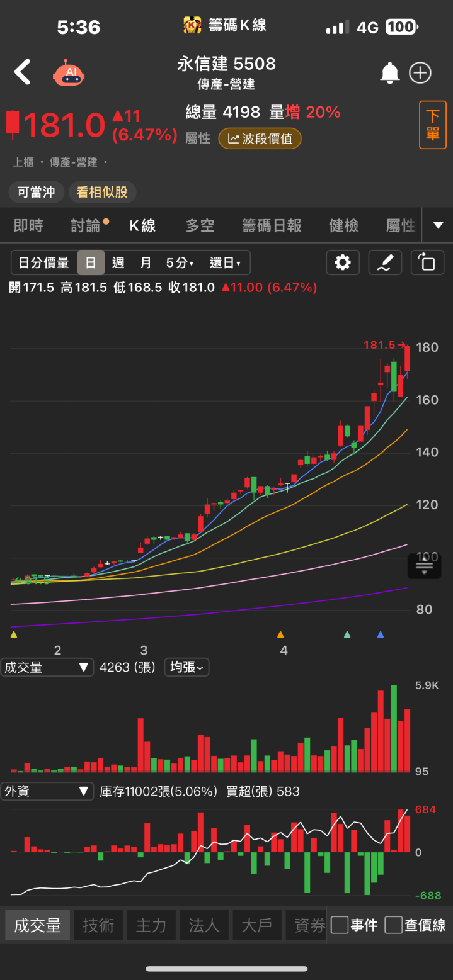Tap the notification bell icon
Screen dimensions: 453x980
click(x=390, y=73)
